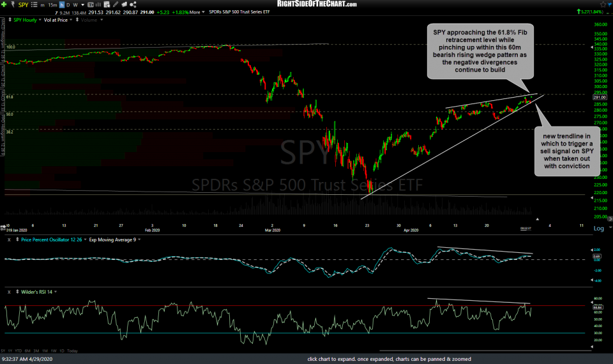Click the 50.0 Fibonacci level label
This screenshot has width=613, height=364.
click(x=10, y=114)
